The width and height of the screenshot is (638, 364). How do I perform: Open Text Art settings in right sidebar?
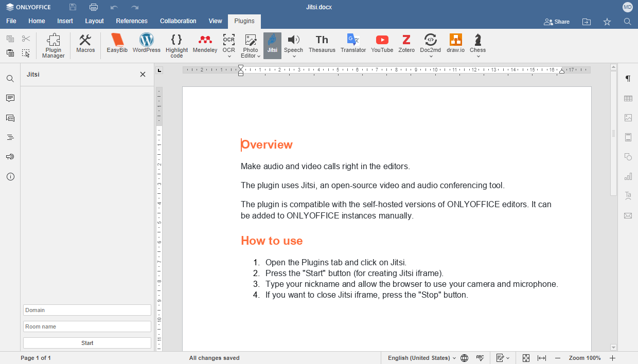(x=628, y=196)
